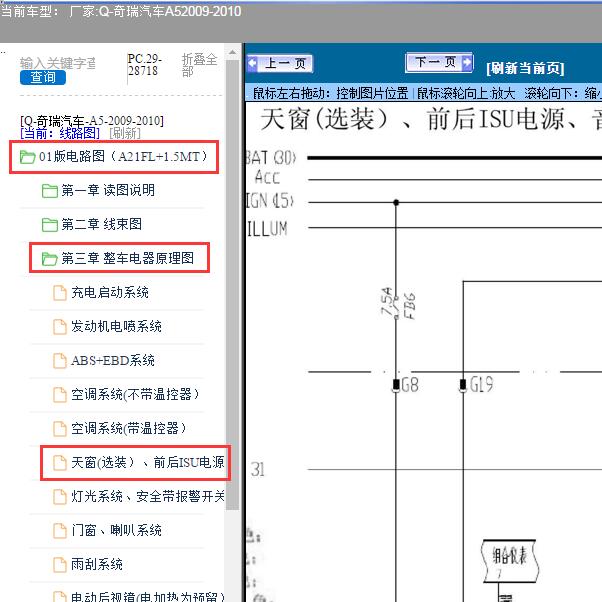Open 雨刮系统 diagram

97,564
